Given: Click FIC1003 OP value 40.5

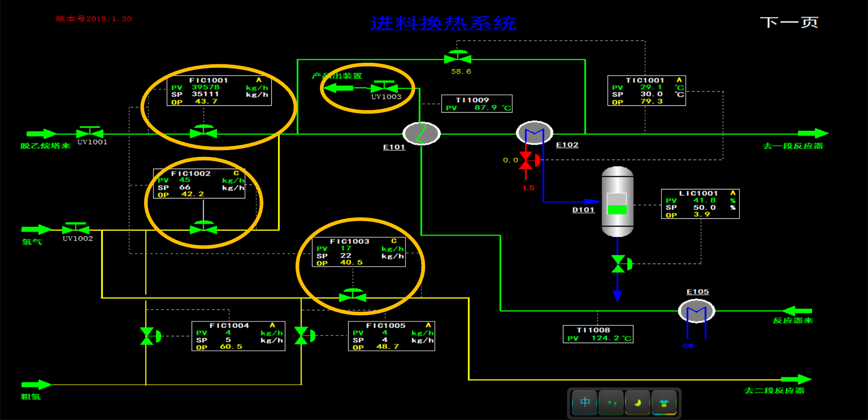Looking at the screenshot, I should [x=351, y=262].
